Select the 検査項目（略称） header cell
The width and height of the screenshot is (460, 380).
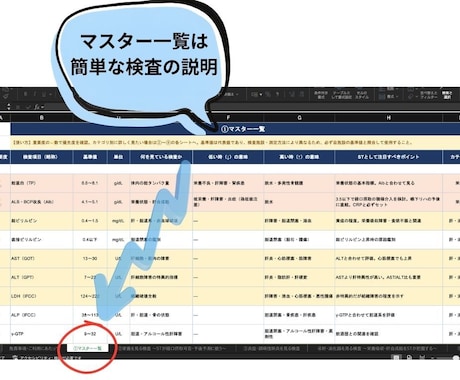click(x=42, y=157)
